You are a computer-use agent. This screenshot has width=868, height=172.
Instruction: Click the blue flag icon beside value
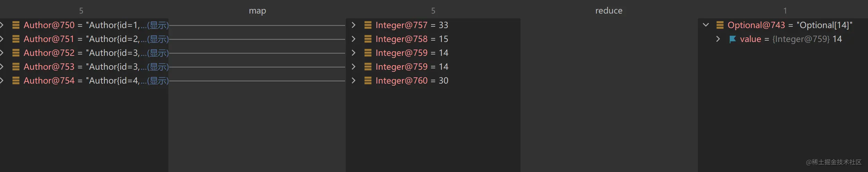(733, 39)
